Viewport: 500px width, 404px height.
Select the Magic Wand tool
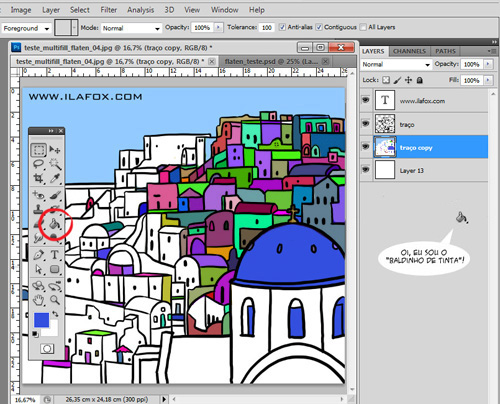coord(55,164)
